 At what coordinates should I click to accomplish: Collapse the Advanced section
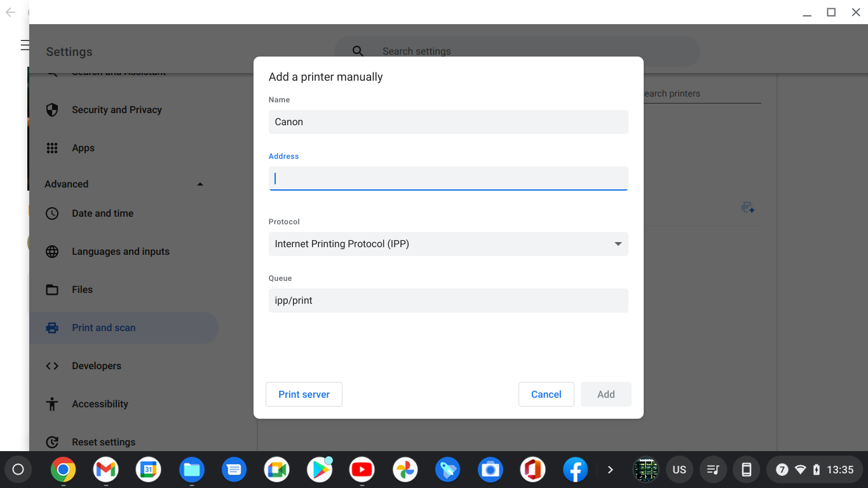click(200, 184)
